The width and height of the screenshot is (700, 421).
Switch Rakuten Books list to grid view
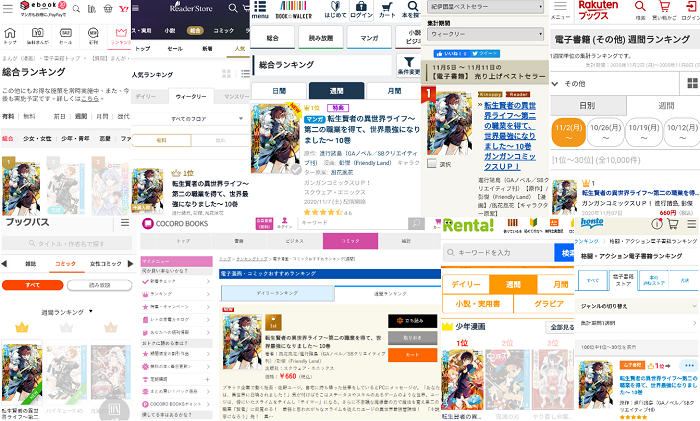pyautogui.click(x=692, y=83)
